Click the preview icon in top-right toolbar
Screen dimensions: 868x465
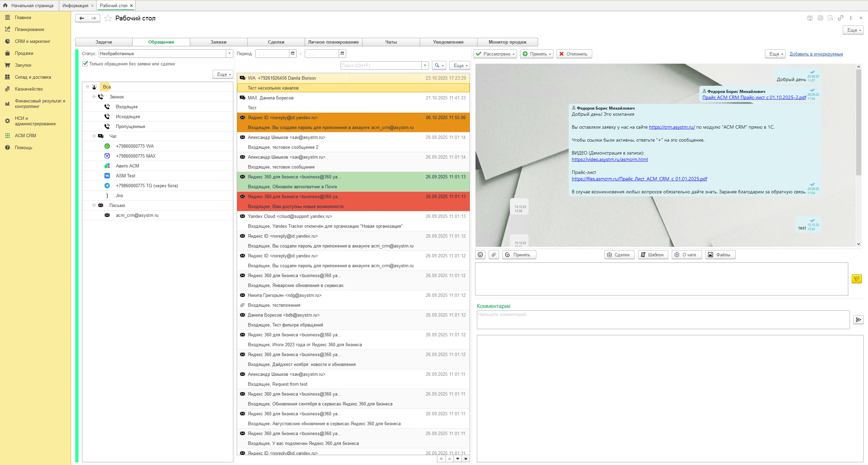click(x=830, y=18)
